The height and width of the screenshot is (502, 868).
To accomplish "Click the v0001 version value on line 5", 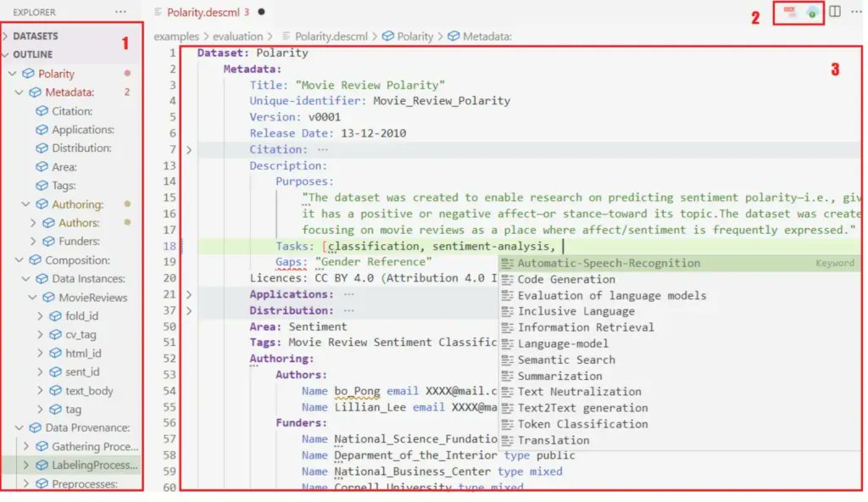I will coord(325,117).
